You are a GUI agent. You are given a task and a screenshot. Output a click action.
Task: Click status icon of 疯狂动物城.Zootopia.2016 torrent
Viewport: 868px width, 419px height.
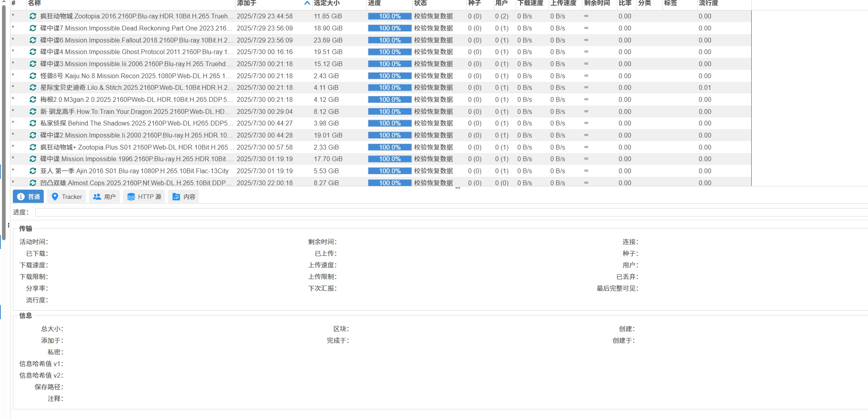pos(33,16)
